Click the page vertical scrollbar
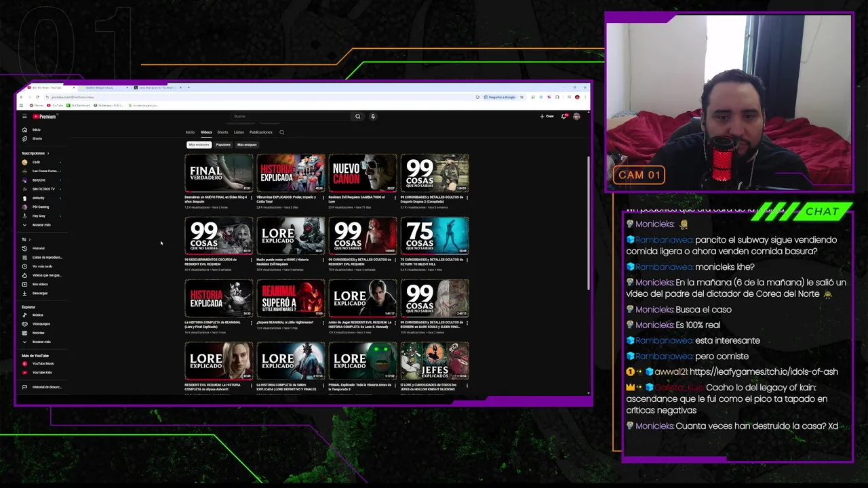Viewport: 868px width, 488px height. coord(588,224)
